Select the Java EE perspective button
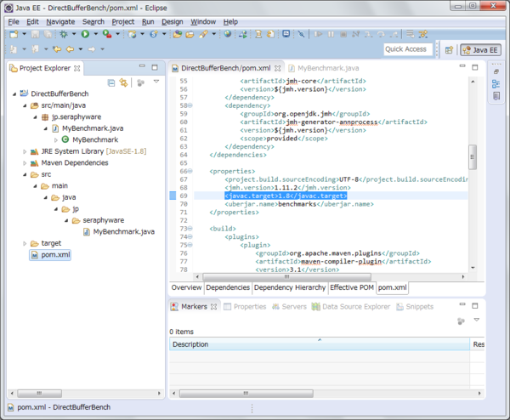Viewport: 510px width, 420px height. (x=481, y=50)
